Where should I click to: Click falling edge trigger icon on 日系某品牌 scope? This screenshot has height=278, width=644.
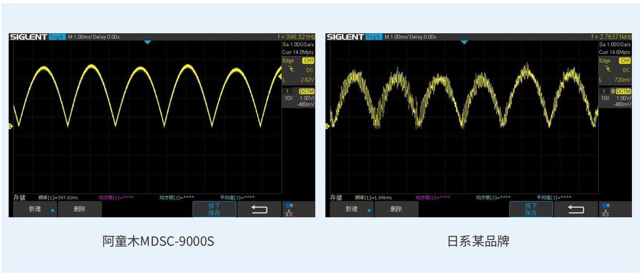click(607, 70)
